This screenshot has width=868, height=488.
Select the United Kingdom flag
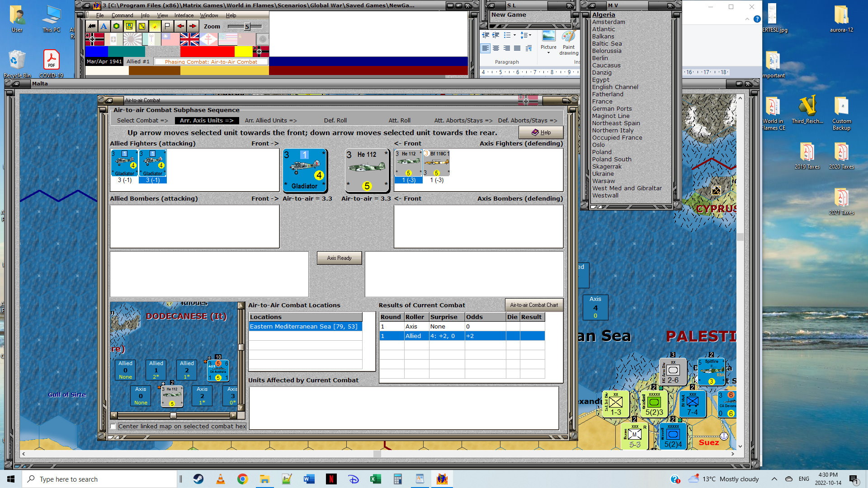pos(189,40)
